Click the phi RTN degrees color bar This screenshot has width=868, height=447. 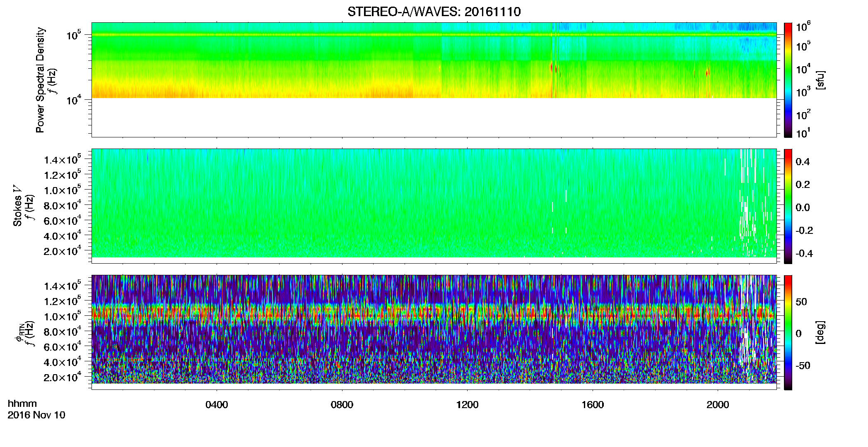point(788,332)
